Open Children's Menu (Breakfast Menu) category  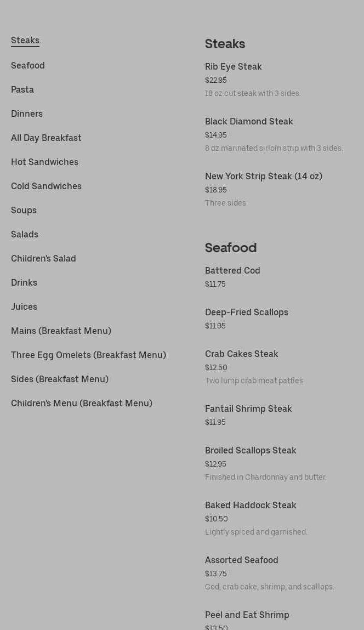82,403
